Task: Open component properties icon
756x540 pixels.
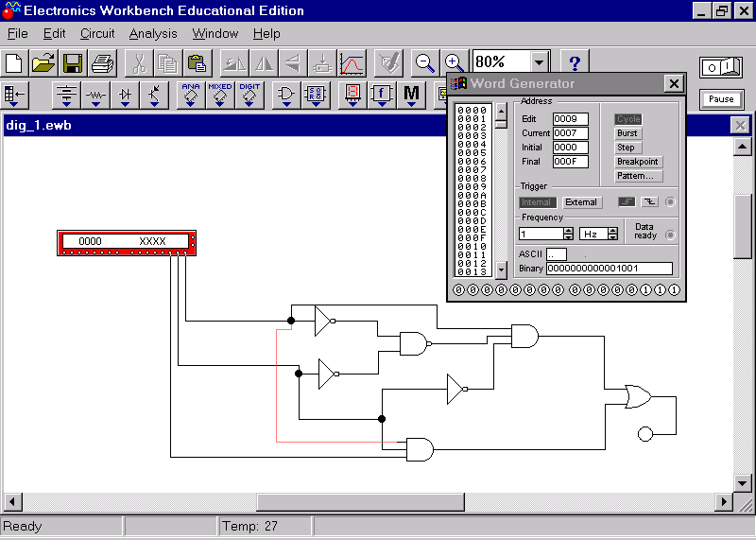Action: [388, 63]
